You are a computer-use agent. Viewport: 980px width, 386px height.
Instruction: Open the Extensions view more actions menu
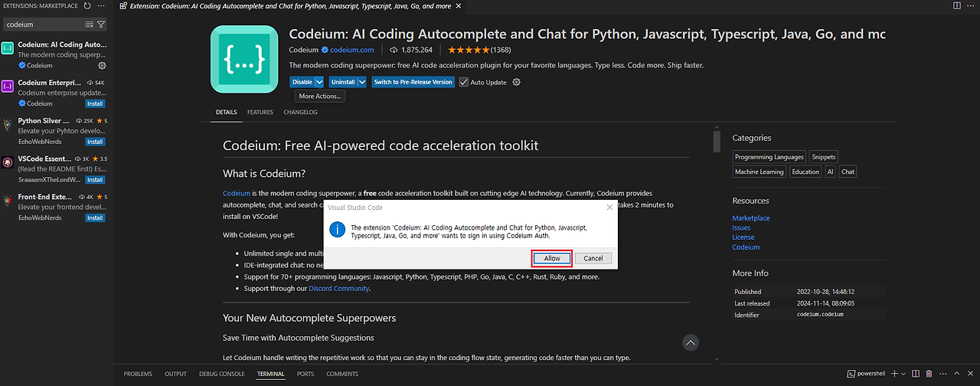pos(102,5)
